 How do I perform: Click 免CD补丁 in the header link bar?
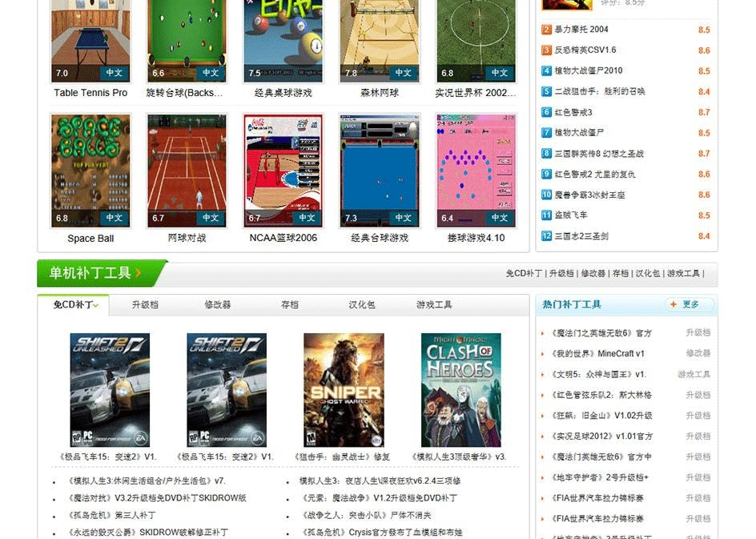[524, 273]
